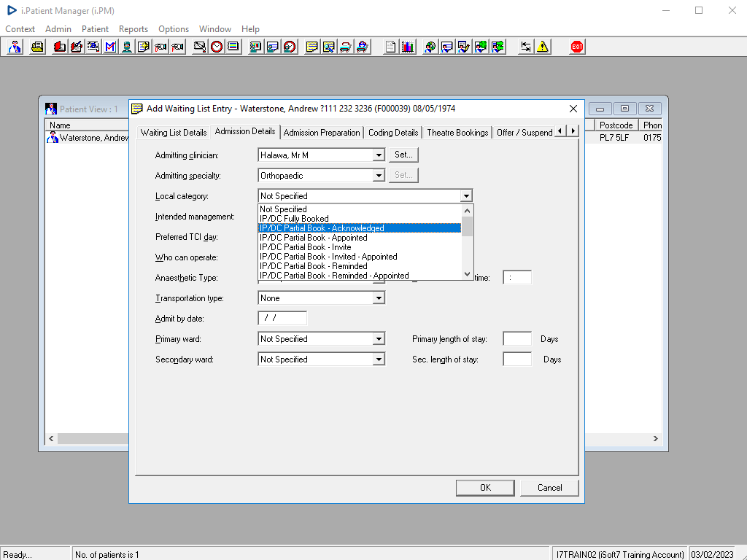Click the person with pencil form icon
Image resolution: width=747 pixels, height=560 pixels.
pos(463,47)
